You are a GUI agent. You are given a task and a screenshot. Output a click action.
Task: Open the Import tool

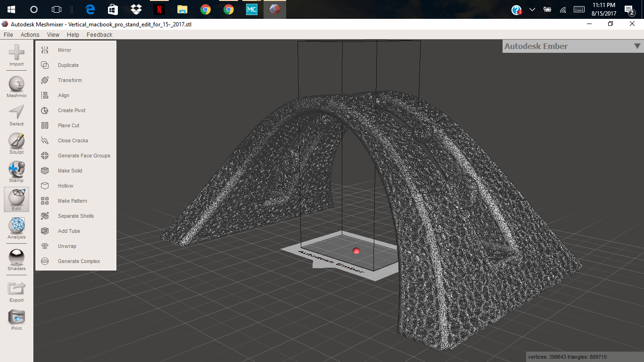[17, 56]
